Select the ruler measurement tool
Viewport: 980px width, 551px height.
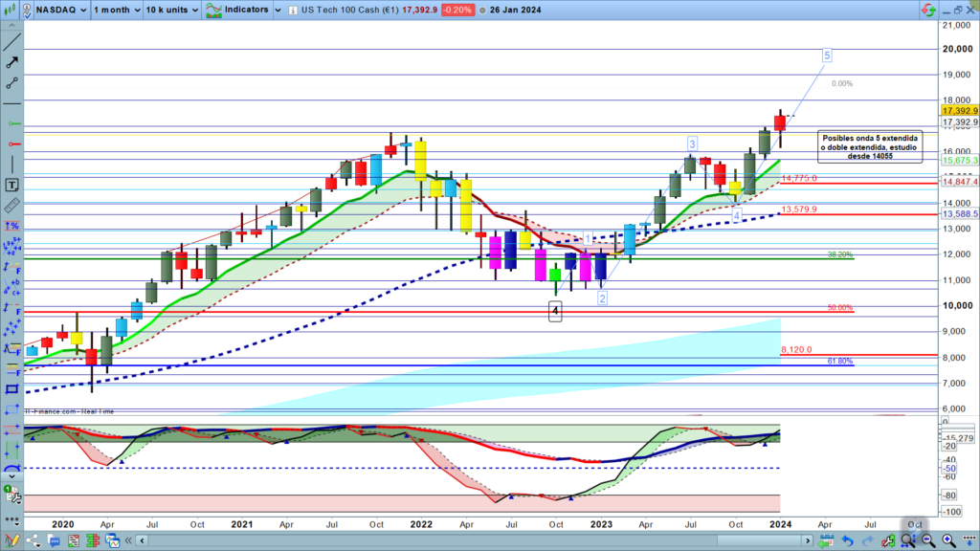tap(12, 205)
